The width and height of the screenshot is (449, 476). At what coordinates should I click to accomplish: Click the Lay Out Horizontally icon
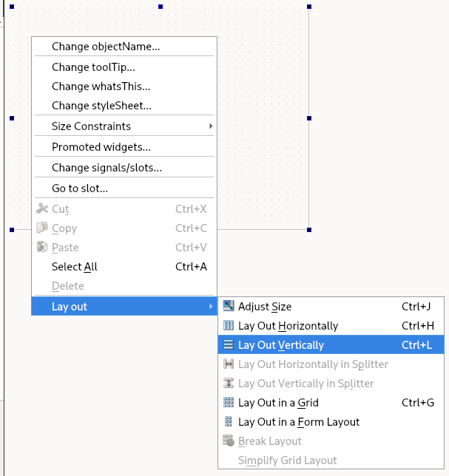229,325
